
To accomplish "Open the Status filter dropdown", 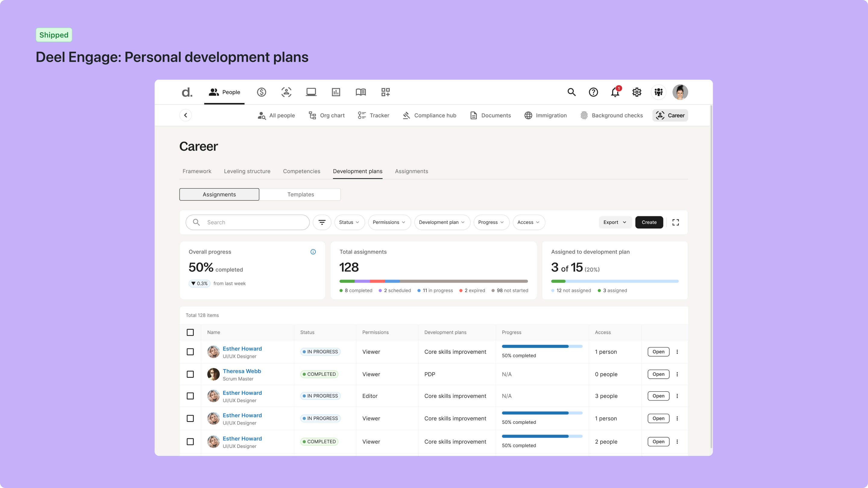I will tap(349, 222).
